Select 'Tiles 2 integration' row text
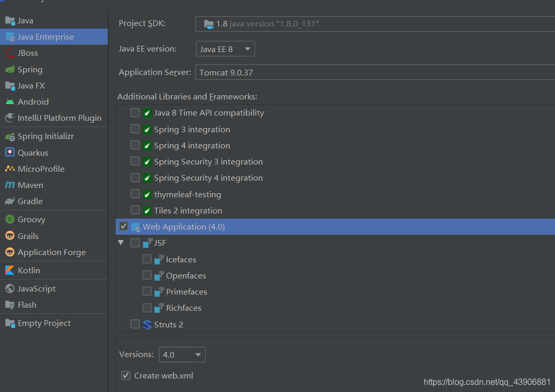The image size is (555, 392). pos(188,211)
